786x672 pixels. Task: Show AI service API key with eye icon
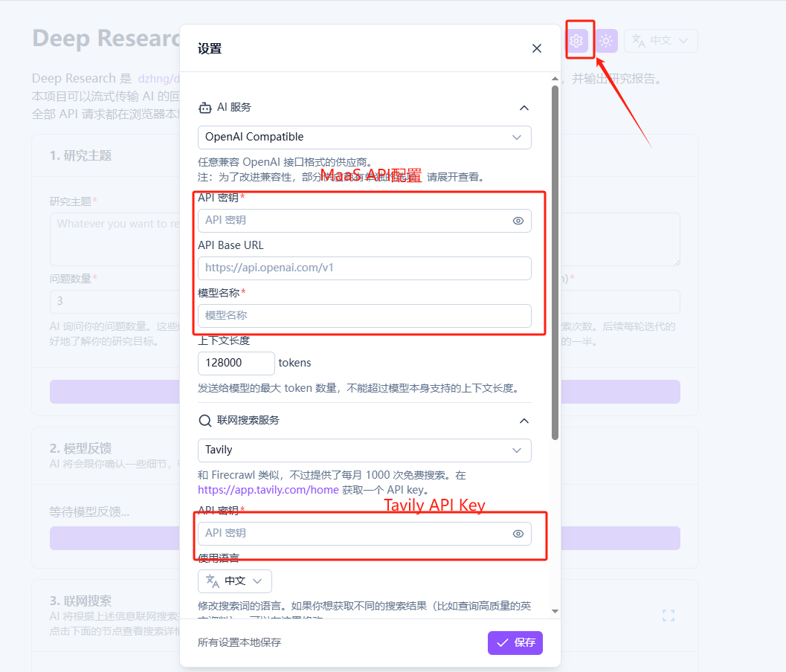[518, 221]
